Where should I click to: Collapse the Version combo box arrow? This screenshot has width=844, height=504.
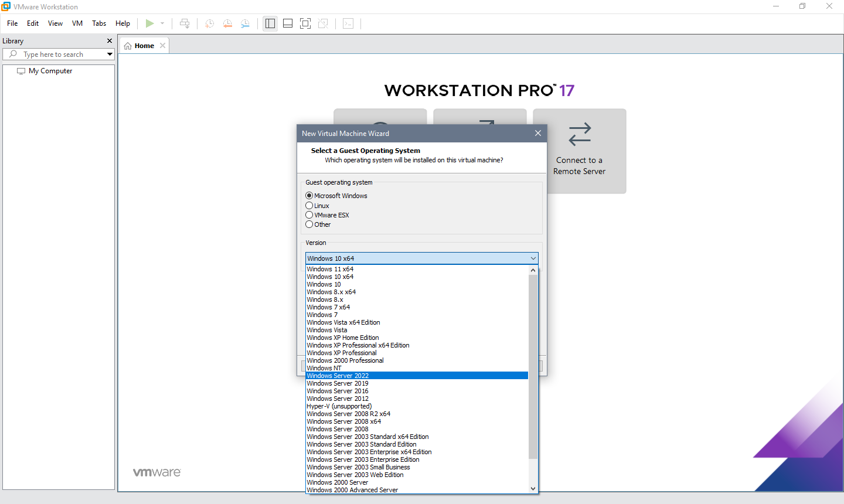[533, 258]
